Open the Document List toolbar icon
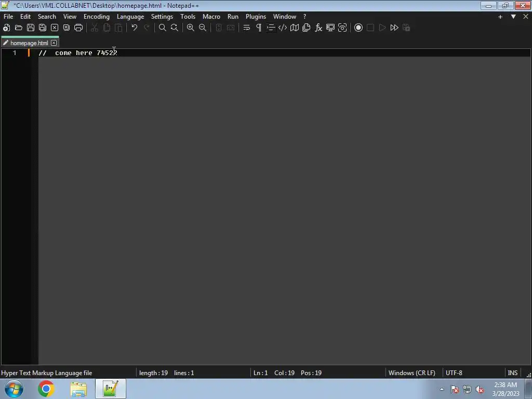532x399 pixels. point(307,28)
